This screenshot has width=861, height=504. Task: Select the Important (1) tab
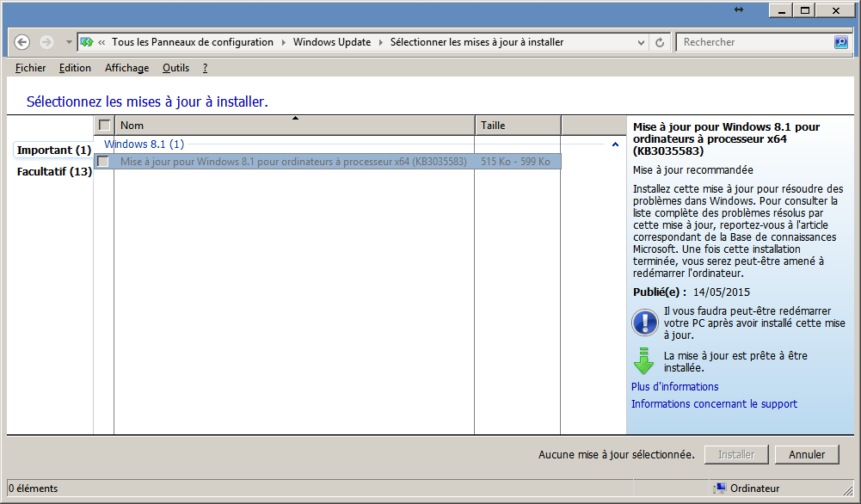54,151
